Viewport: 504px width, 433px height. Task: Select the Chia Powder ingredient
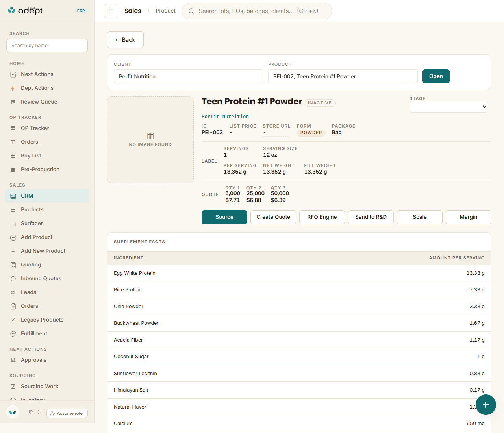click(299, 307)
